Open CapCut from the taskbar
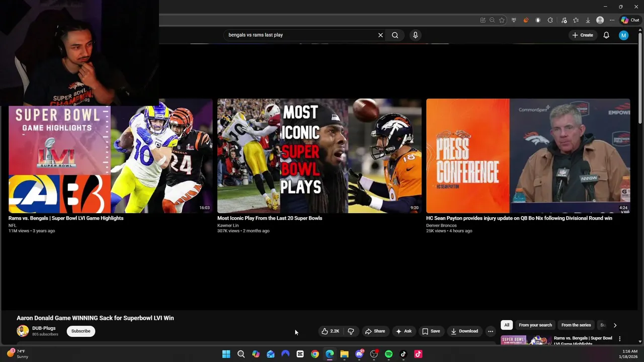The height and width of the screenshot is (362, 644). (300, 354)
